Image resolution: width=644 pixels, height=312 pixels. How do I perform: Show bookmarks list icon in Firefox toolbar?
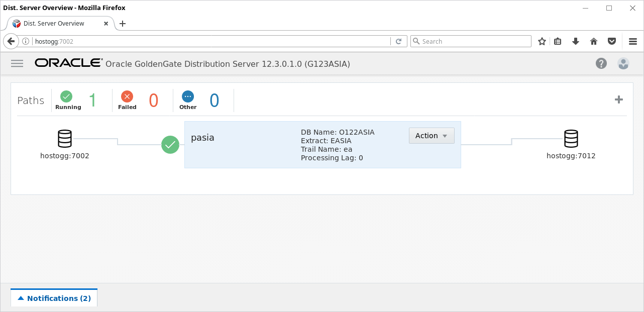pos(558,41)
